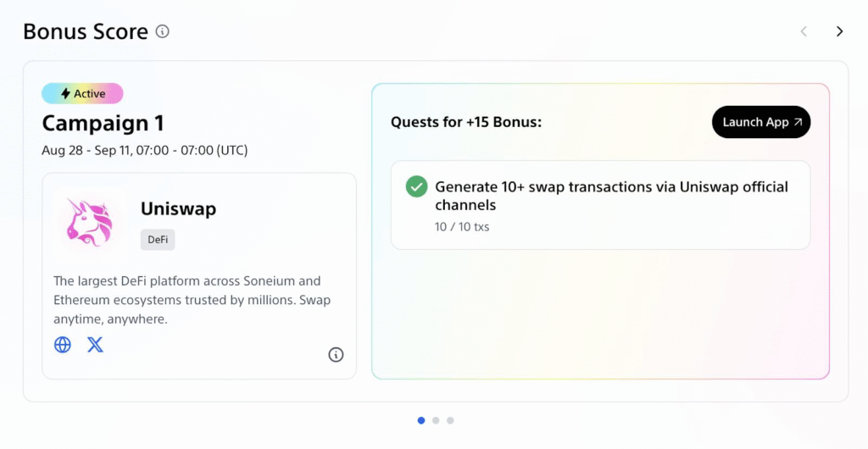Click the Launch App button

pyautogui.click(x=761, y=122)
